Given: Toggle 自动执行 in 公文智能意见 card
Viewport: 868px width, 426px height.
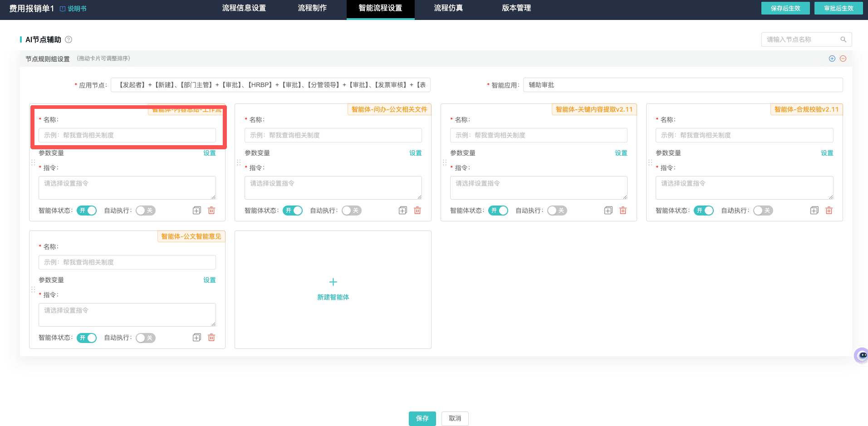Looking at the screenshot, I should tap(146, 338).
